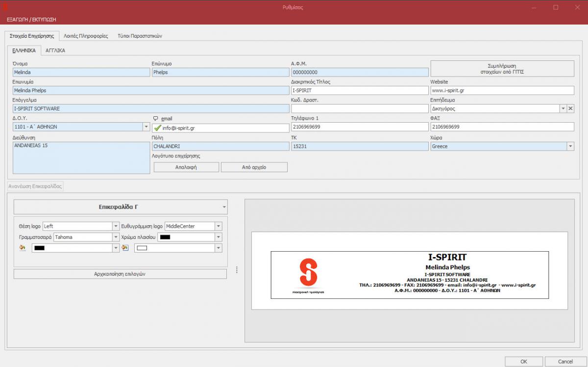Open the Δ.Ο.Υ. dropdown

point(146,127)
